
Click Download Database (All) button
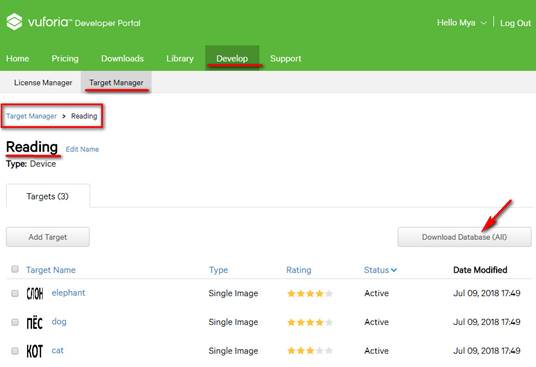pos(465,237)
